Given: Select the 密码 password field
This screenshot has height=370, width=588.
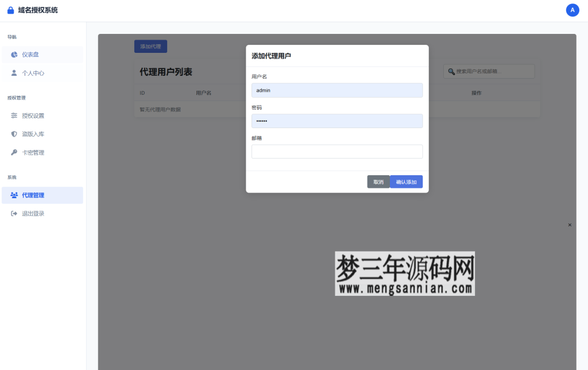Looking at the screenshot, I should [336, 121].
